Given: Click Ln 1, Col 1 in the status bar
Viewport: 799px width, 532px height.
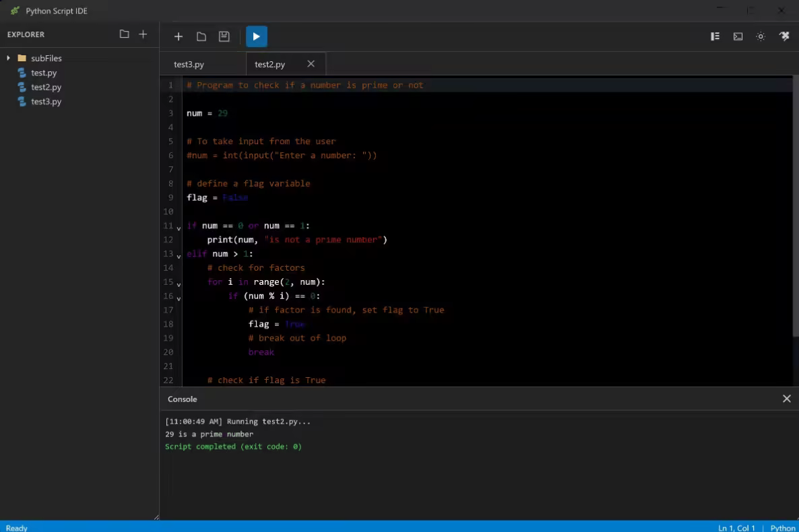Looking at the screenshot, I should click(x=736, y=528).
